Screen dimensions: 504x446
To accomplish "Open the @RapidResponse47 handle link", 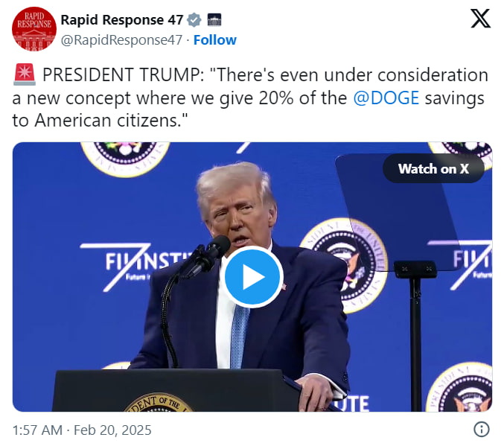I will [x=121, y=40].
